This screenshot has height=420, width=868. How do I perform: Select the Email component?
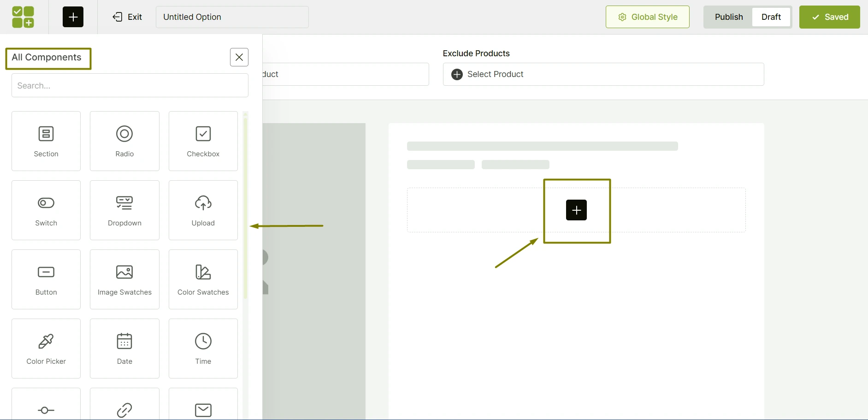click(x=203, y=408)
